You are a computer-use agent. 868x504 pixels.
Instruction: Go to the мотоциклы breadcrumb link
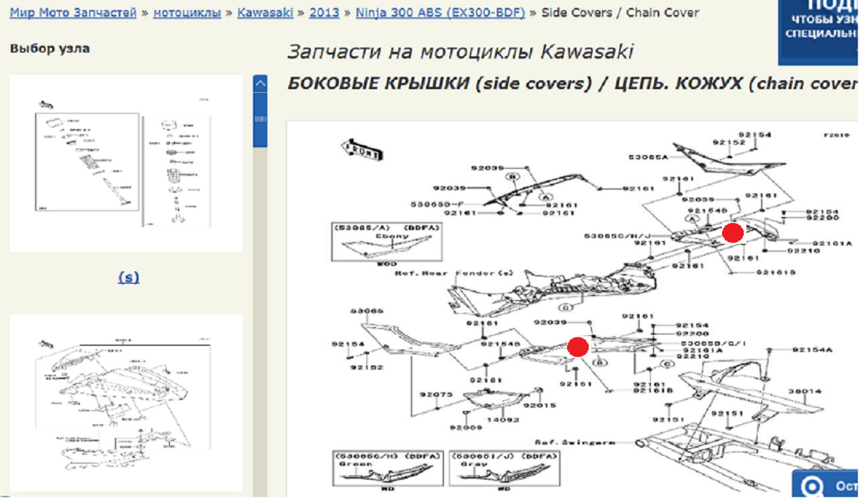[x=187, y=12]
